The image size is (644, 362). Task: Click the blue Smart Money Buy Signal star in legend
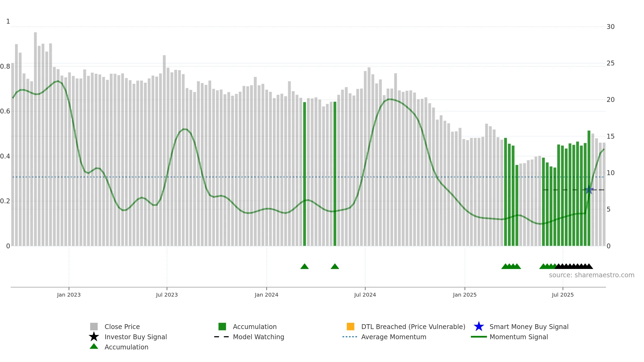pos(479,327)
